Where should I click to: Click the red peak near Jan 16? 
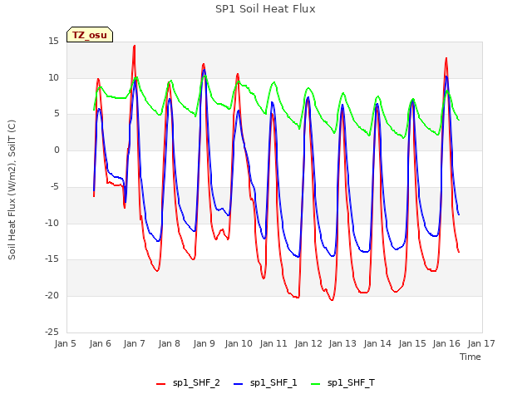446,58
